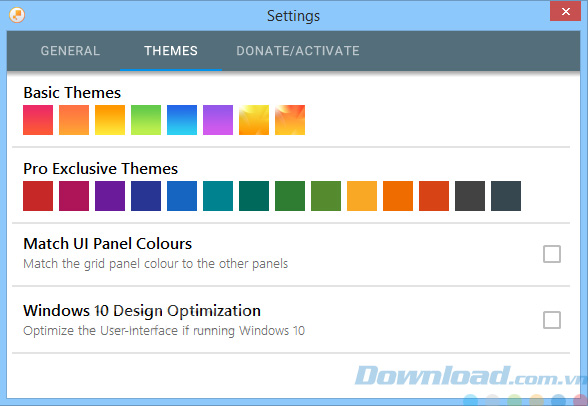Apply the deep orange-red Pro theme
This screenshot has height=406, width=588.
click(x=434, y=196)
